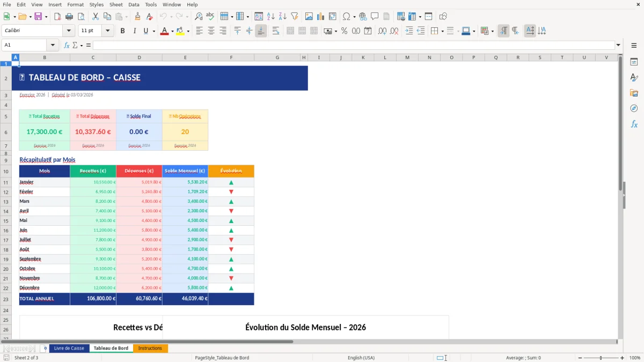
Task: Open the Functions panel in the sidebar
Action: tap(634, 124)
